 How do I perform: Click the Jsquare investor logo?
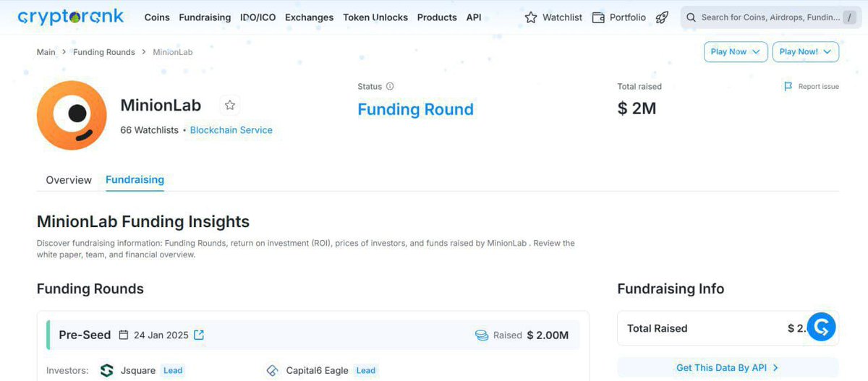106,371
